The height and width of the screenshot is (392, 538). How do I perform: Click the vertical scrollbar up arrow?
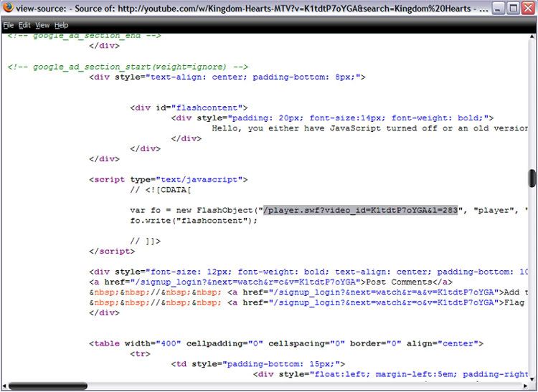pos(532,37)
